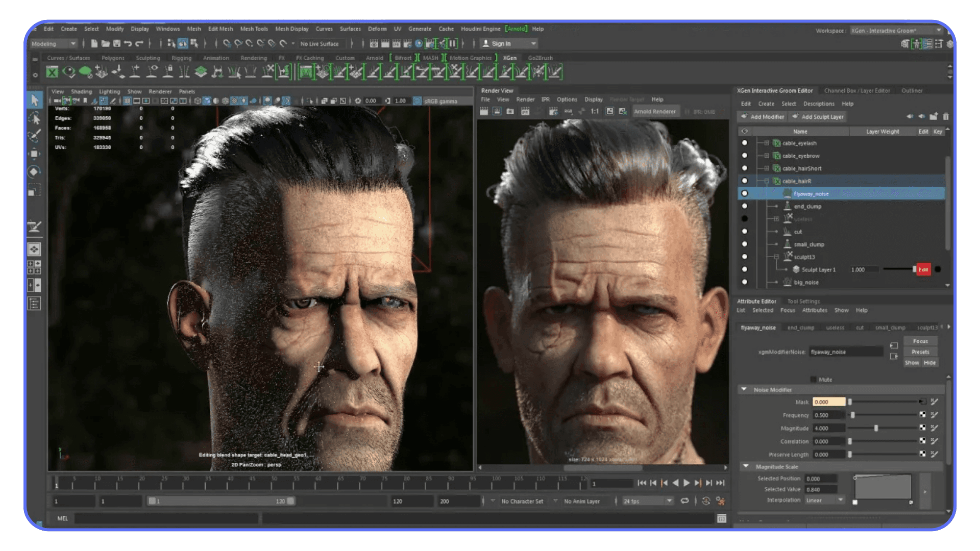
Task: Click the Focus button
Action: point(920,341)
